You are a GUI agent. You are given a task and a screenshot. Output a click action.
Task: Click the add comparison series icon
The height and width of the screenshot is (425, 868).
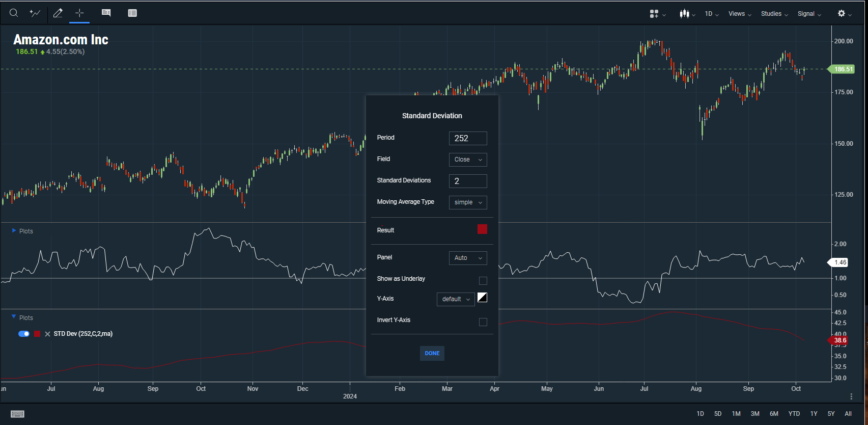coord(35,13)
